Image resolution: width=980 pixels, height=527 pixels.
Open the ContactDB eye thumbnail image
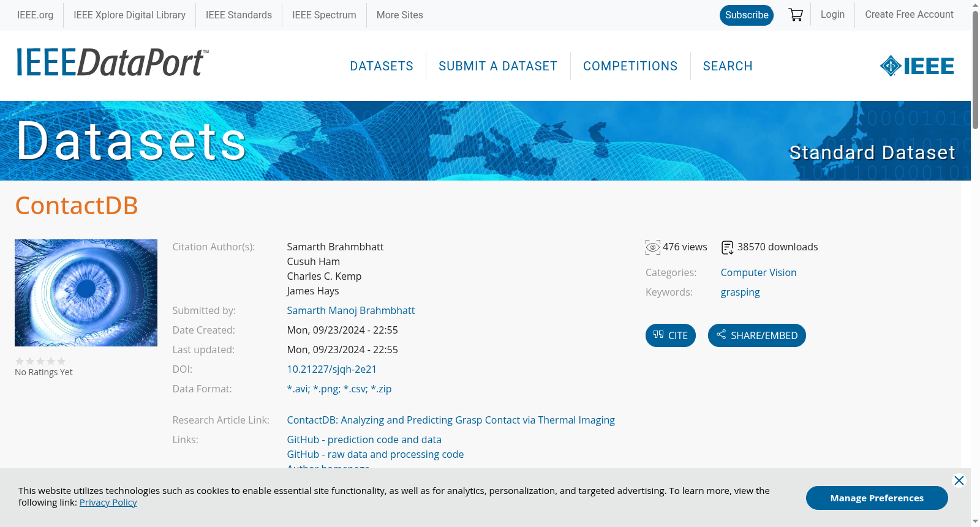pyautogui.click(x=86, y=293)
